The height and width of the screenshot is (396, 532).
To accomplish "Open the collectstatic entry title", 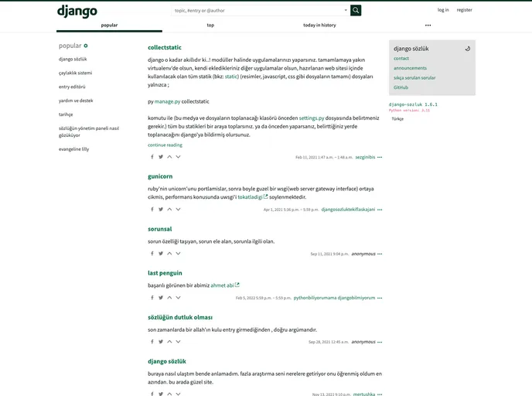I will (x=165, y=47).
